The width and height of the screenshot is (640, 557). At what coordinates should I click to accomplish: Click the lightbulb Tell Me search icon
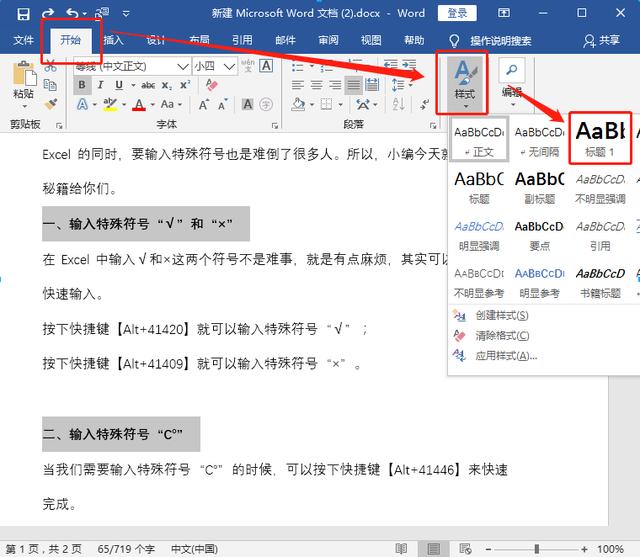tap(454, 40)
